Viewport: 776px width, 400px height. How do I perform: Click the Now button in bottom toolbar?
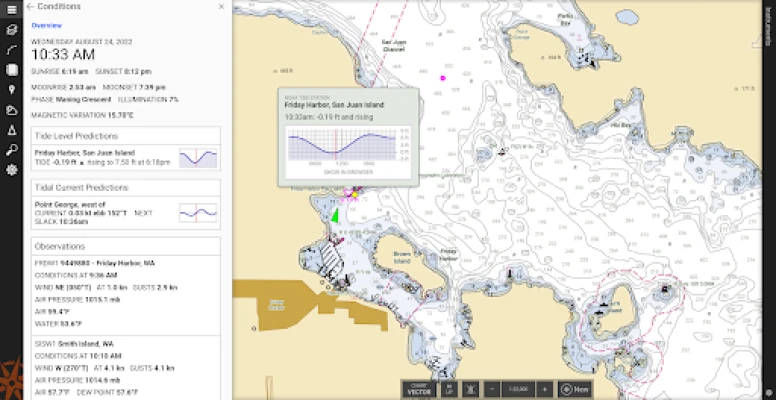(575, 388)
